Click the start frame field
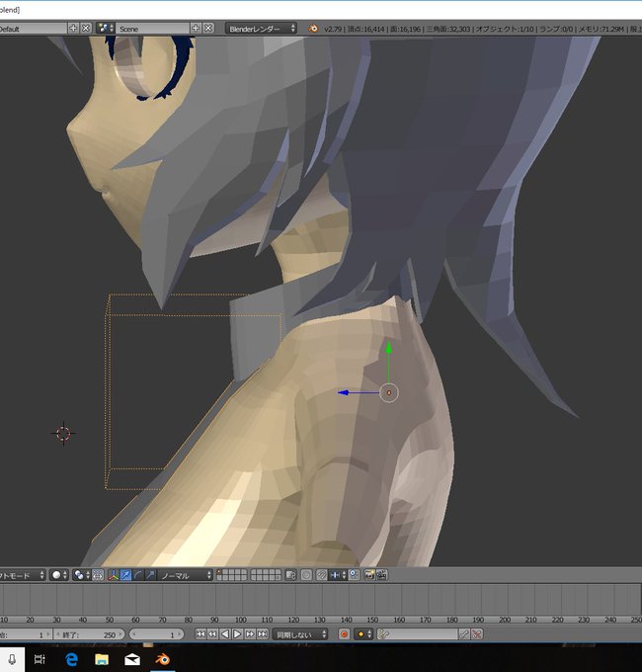The width and height of the screenshot is (642, 672). (x=26, y=634)
